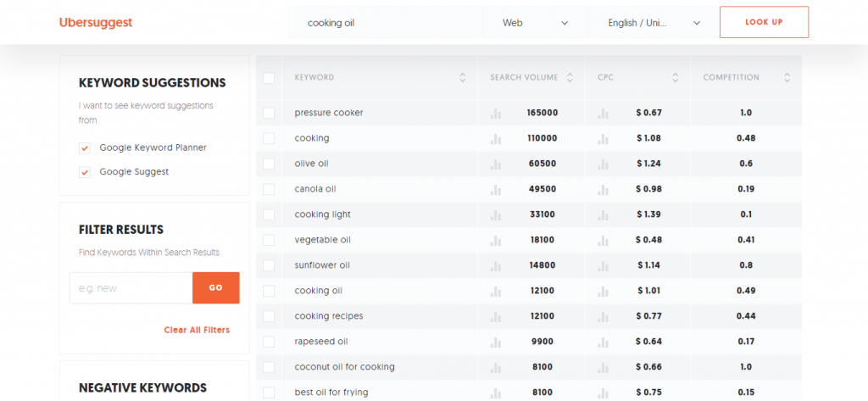Image resolution: width=868 pixels, height=401 pixels.
Task: Sort table by CPC column arrows
Action: [x=676, y=78]
